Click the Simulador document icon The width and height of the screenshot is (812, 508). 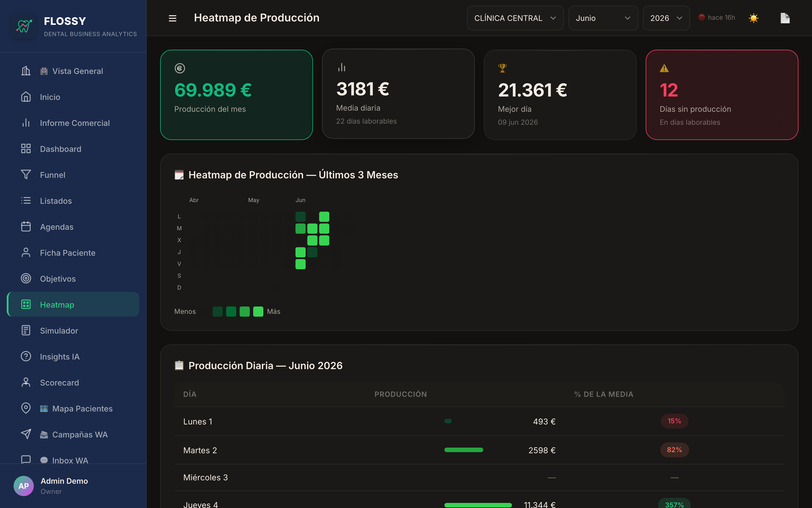pyautogui.click(x=26, y=330)
